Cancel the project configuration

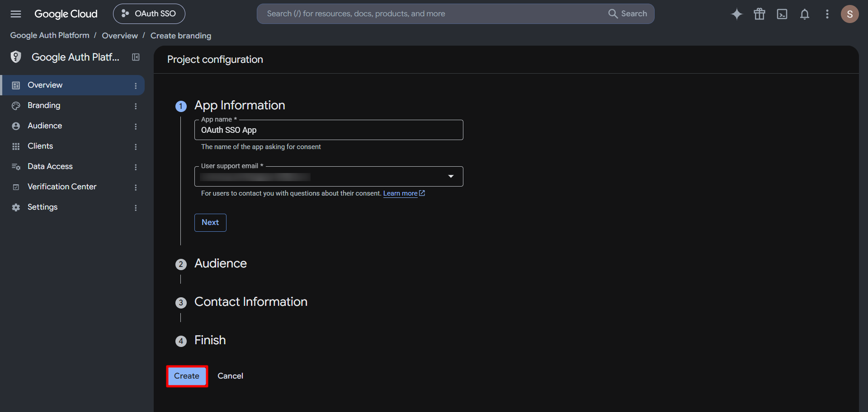pos(231,376)
